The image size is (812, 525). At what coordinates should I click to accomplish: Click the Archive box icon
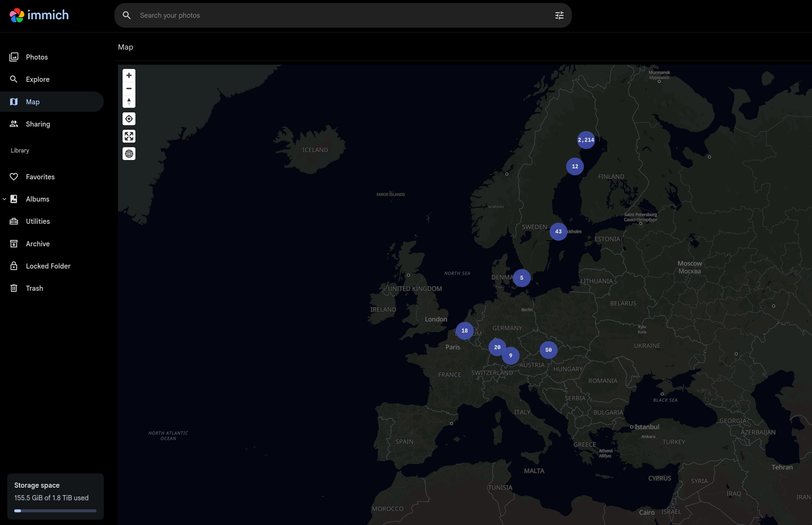(14, 244)
